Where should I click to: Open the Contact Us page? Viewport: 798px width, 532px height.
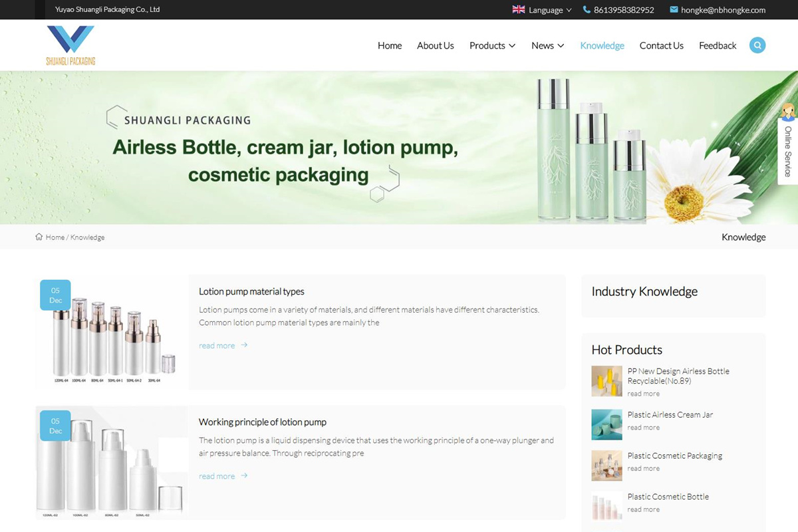(x=662, y=45)
